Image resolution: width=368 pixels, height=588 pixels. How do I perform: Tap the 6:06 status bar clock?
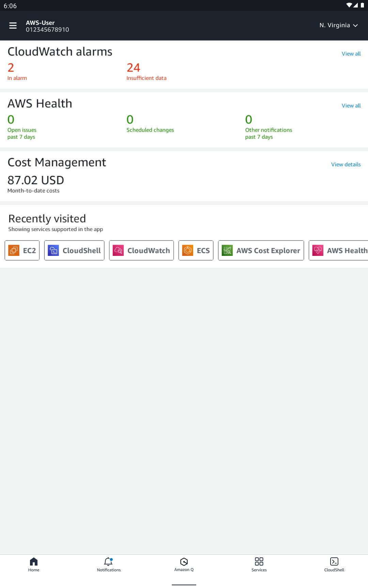[10, 6]
